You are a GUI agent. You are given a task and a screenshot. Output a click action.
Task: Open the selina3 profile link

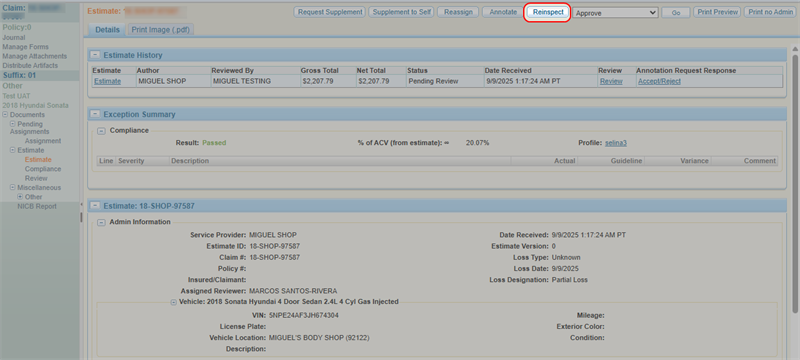click(x=616, y=143)
